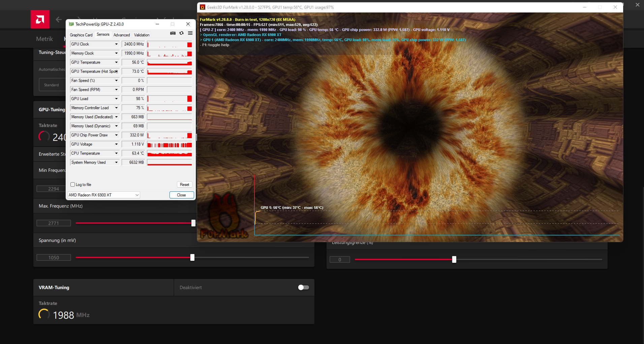Adjust Spannung (in mV) slider handle
Screen dimensions: 644x344
click(x=192, y=257)
